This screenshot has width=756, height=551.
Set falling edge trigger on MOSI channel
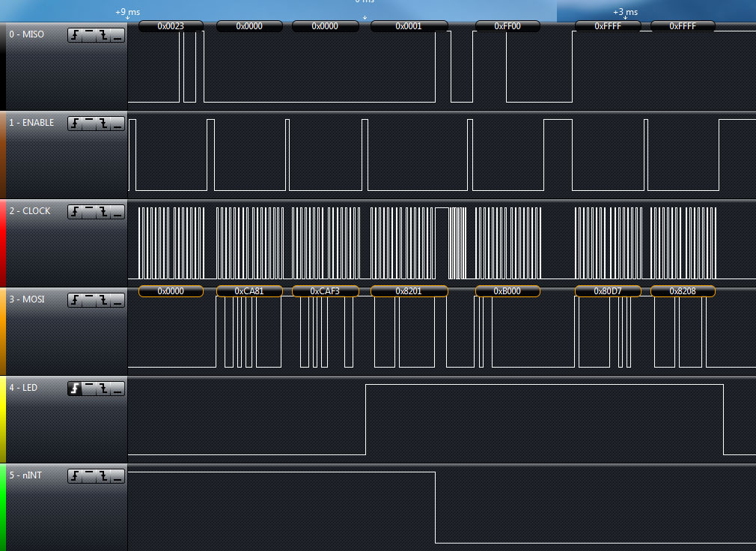[x=103, y=300]
